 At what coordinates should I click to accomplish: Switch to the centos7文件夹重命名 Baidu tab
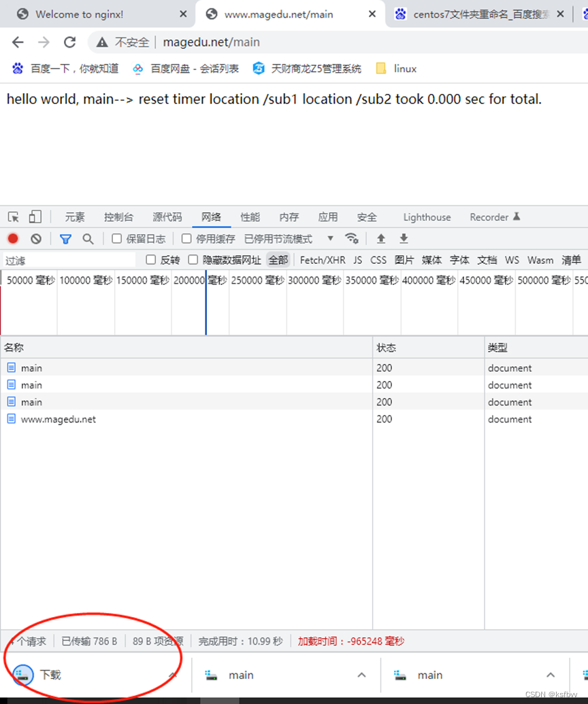(472, 14)
